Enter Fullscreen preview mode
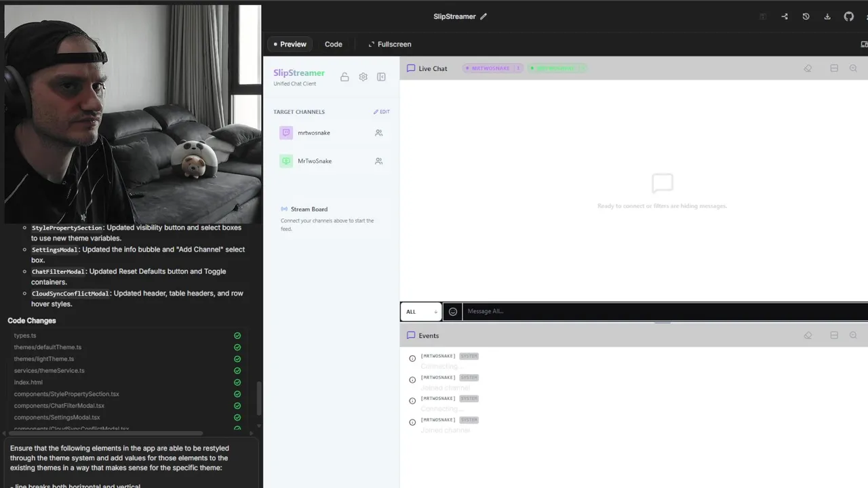Screen dimensions: 868x488 pyautogui.click(x=390, y=44)
